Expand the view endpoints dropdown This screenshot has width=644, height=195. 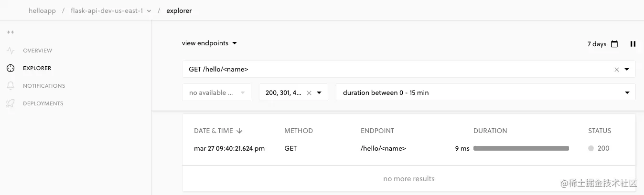[x=210, y=43]
